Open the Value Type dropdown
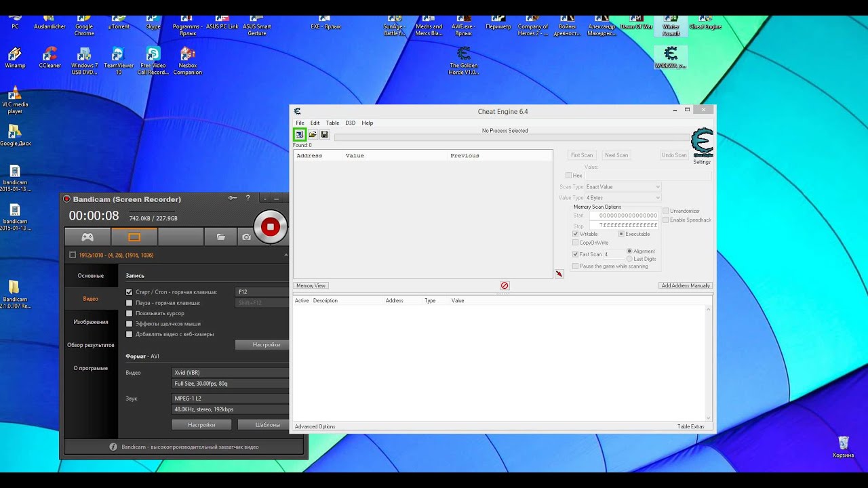This screenshot has height=488, width=868. (623, 197)
